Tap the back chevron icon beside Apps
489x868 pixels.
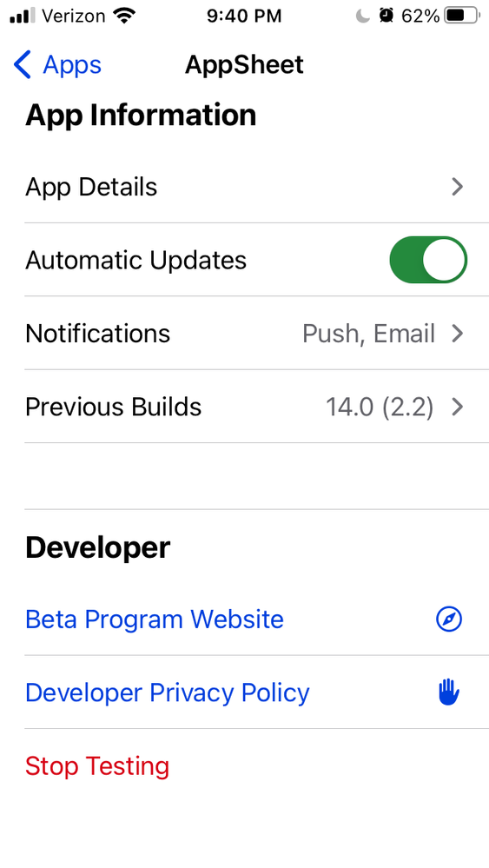pyautogui.click(x=23, y=65)
